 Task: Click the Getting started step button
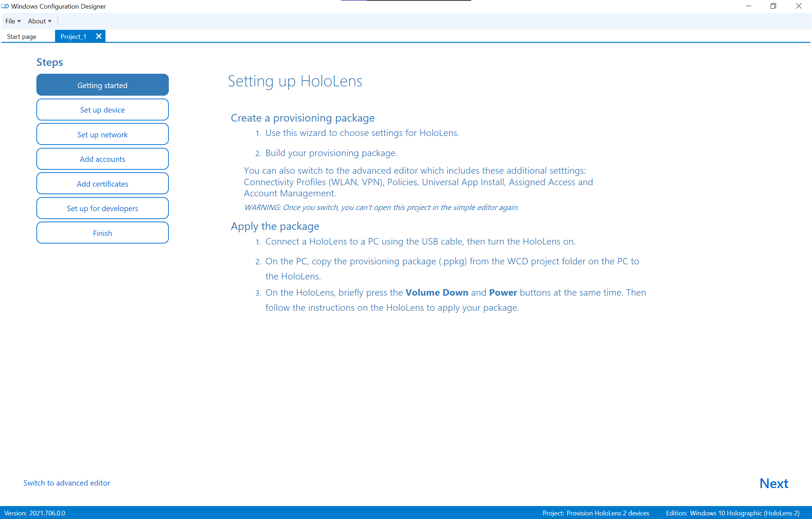102,85
